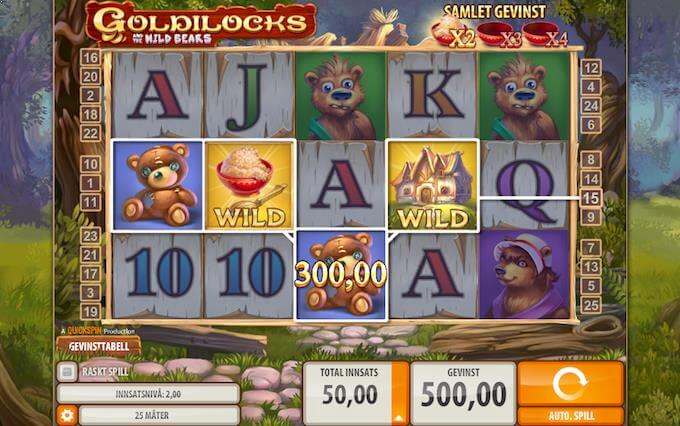680x426 pixels.
Task: Select payline number 25
Action: pos(591,305)
